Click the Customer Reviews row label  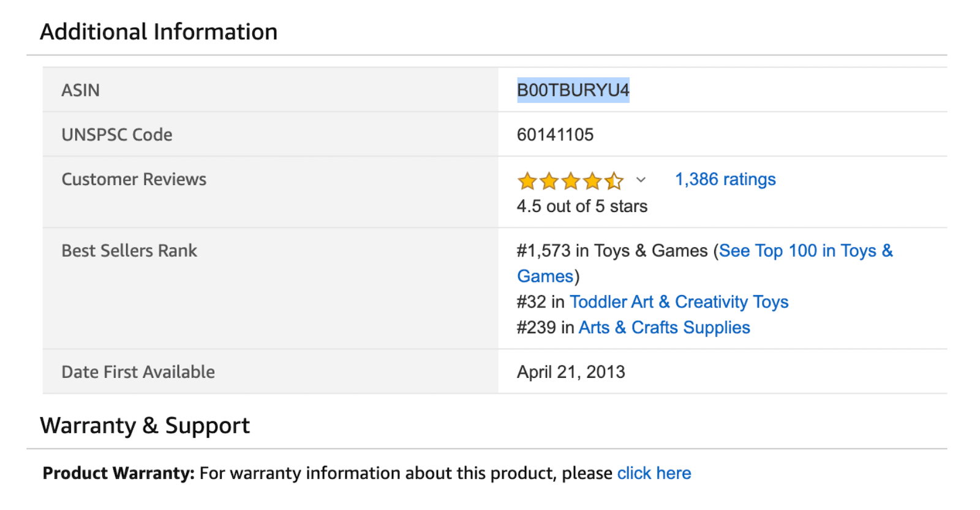pyautogui.click(x=134, y=179)
